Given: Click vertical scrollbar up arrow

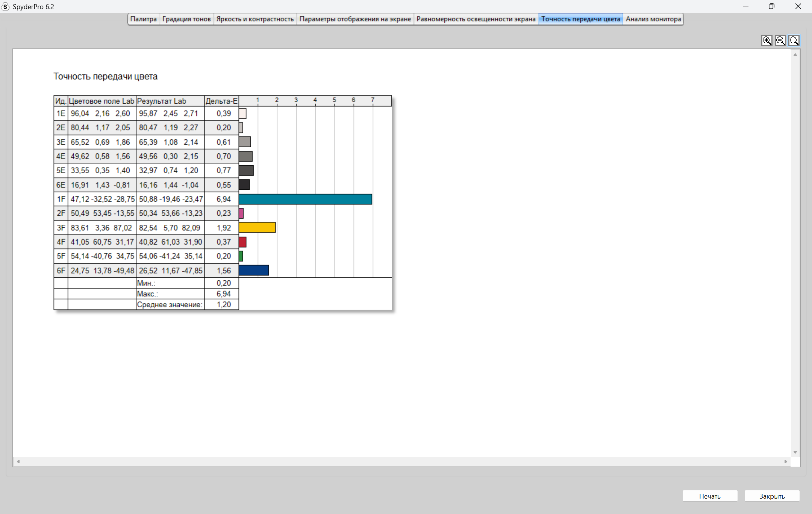Looking at the screenshot, I should tap(795, 55).
